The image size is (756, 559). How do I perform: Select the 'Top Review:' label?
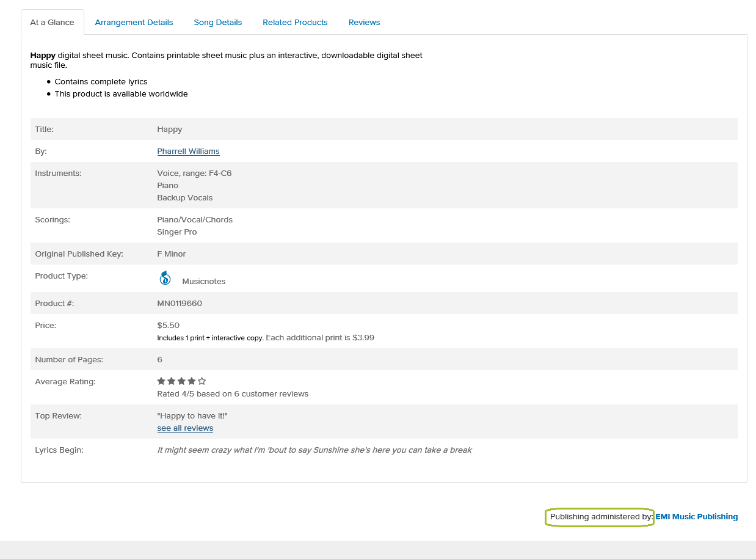point(59,416)
